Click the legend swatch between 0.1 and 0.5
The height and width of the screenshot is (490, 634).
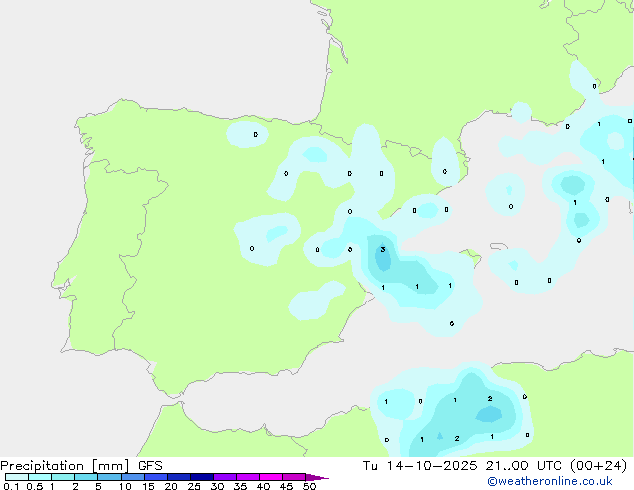pos(17,477)
